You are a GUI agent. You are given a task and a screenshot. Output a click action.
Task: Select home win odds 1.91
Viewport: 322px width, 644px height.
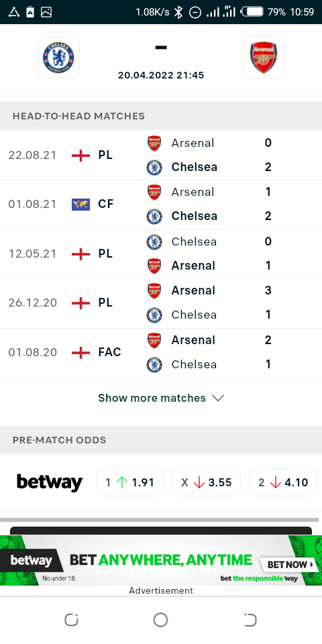coord(129,482)
